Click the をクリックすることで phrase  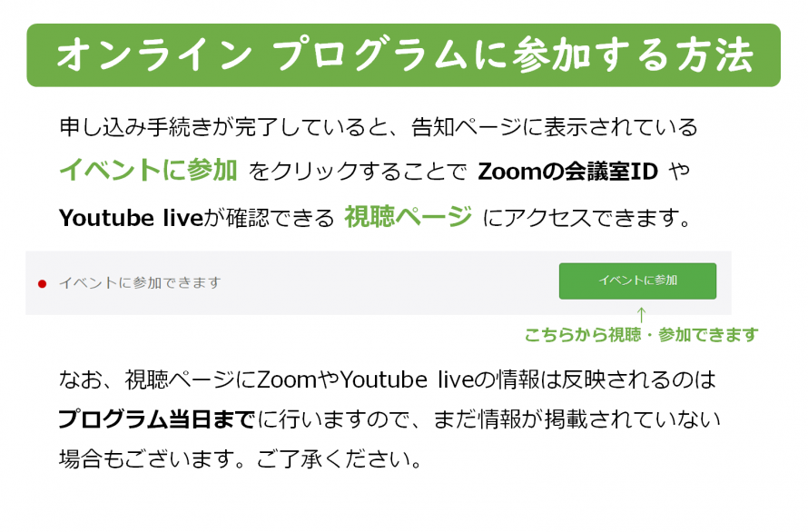tap(358, 172)
